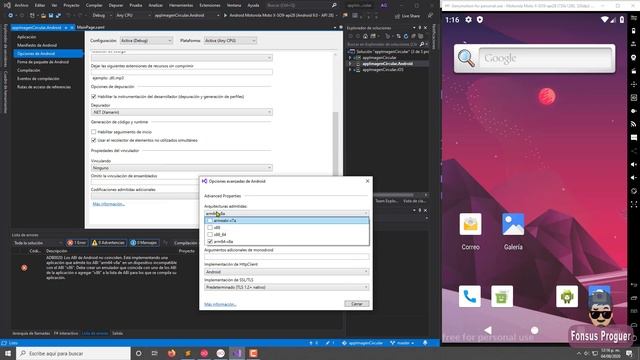Select Manifiesto de Android settings page

click(37, 45)
